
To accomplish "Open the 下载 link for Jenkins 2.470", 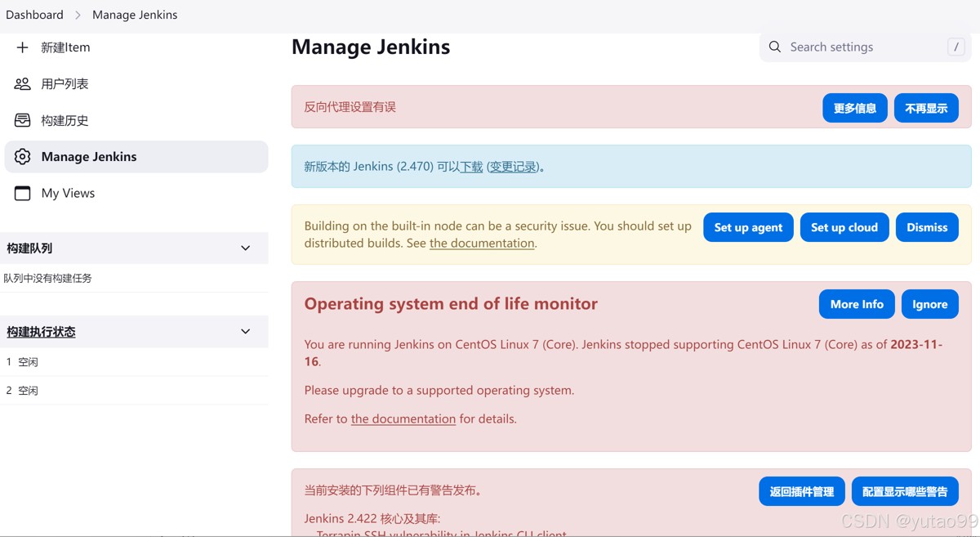I will tap(472, 167).
